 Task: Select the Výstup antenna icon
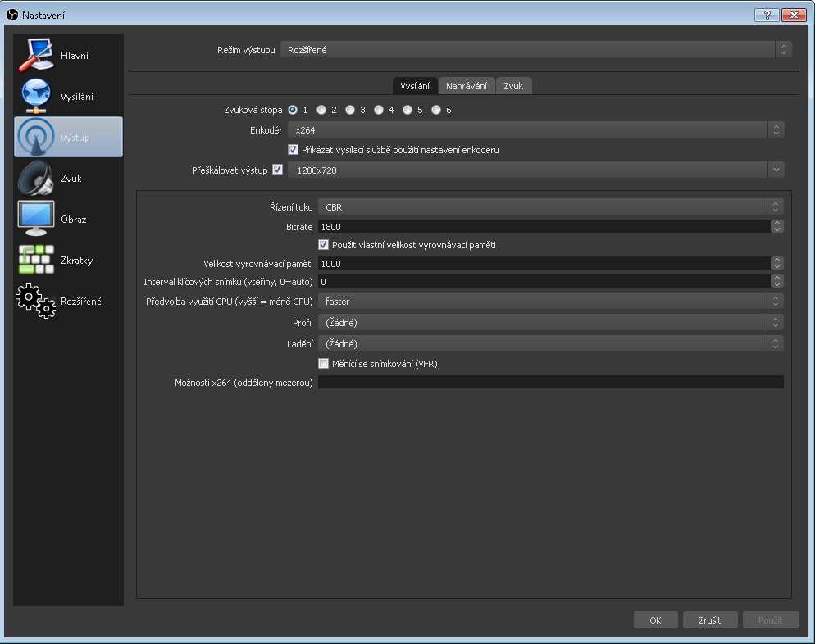(36, 137)
